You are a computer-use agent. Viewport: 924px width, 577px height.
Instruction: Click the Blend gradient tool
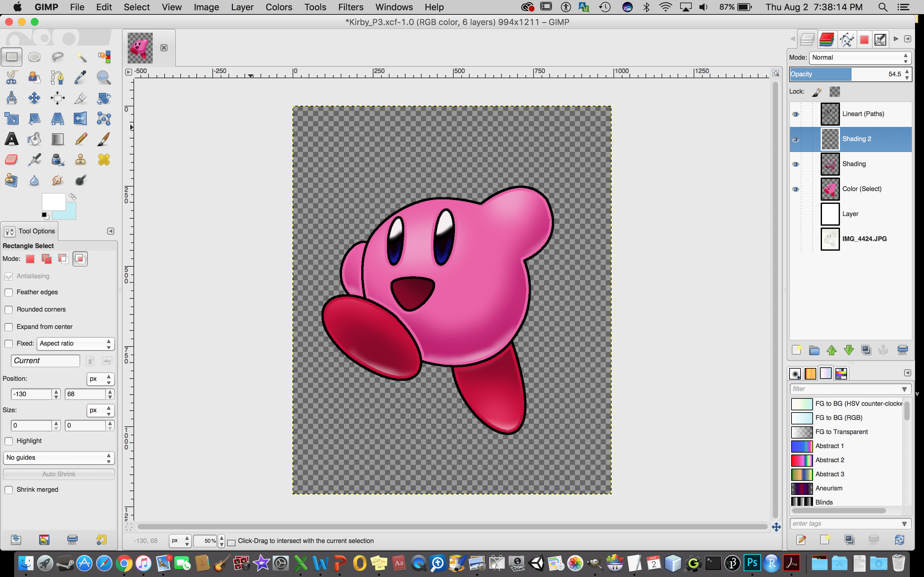coord(57,139)
